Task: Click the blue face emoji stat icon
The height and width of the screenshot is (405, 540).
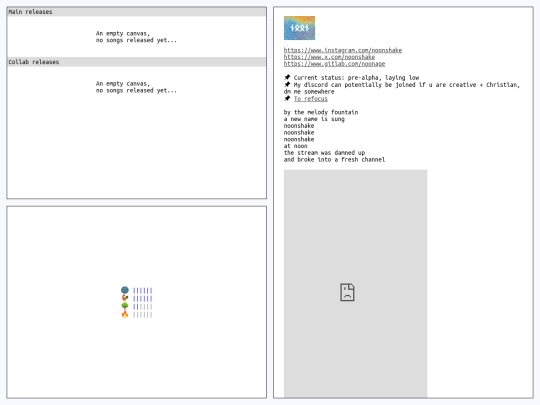Action: point(125,290)
